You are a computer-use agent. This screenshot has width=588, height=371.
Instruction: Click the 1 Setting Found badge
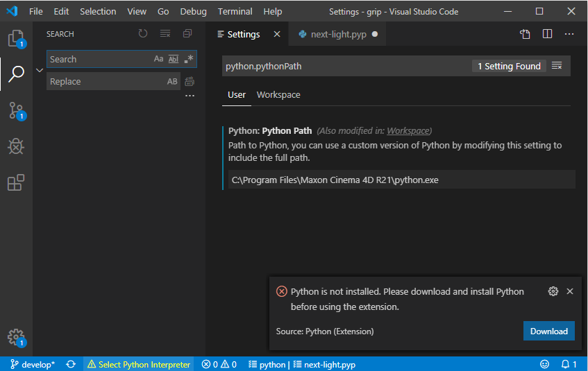point(509,67)
